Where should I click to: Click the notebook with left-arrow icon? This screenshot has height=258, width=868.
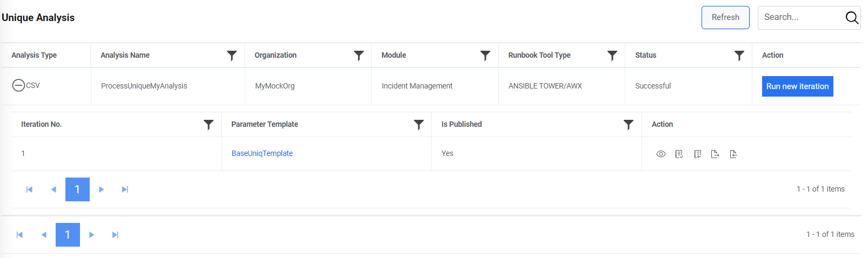697,154
